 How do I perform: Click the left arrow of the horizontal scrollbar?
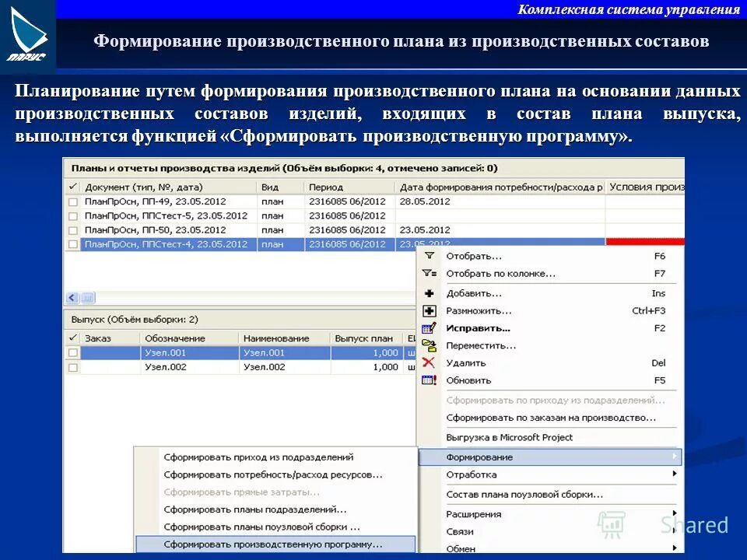point(71,296)
